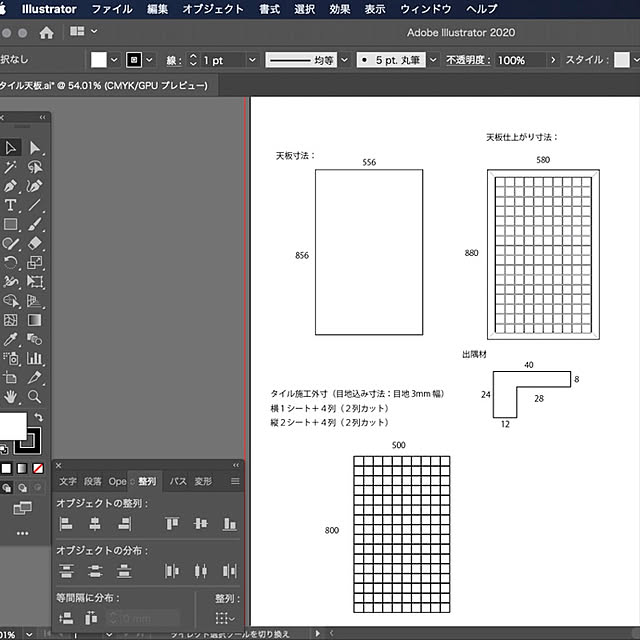Select the Hand tool

11,397
